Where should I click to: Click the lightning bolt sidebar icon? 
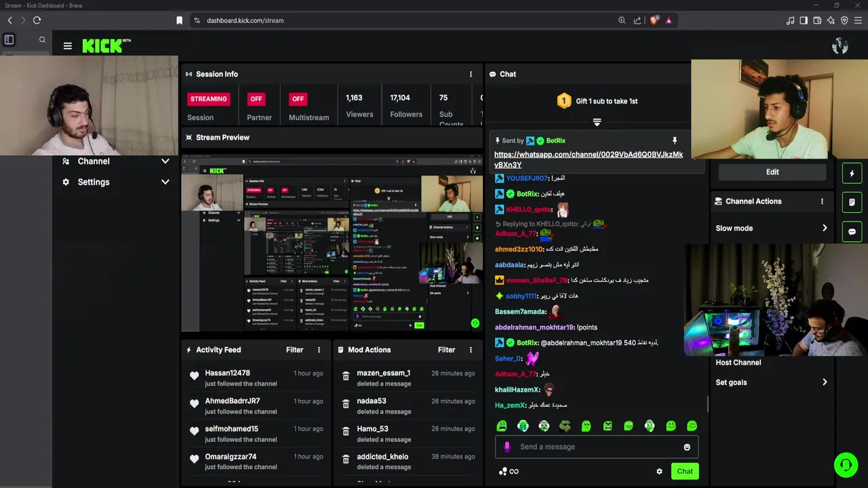tap(852, 174)
